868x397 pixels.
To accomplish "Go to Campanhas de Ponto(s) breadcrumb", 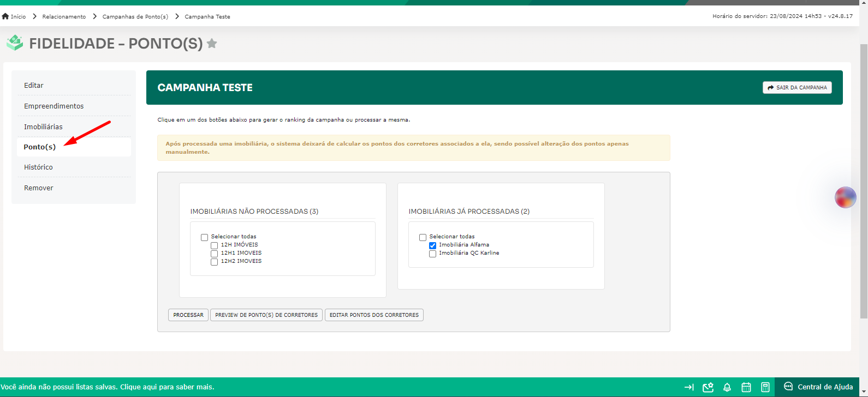I will point(135,16).
